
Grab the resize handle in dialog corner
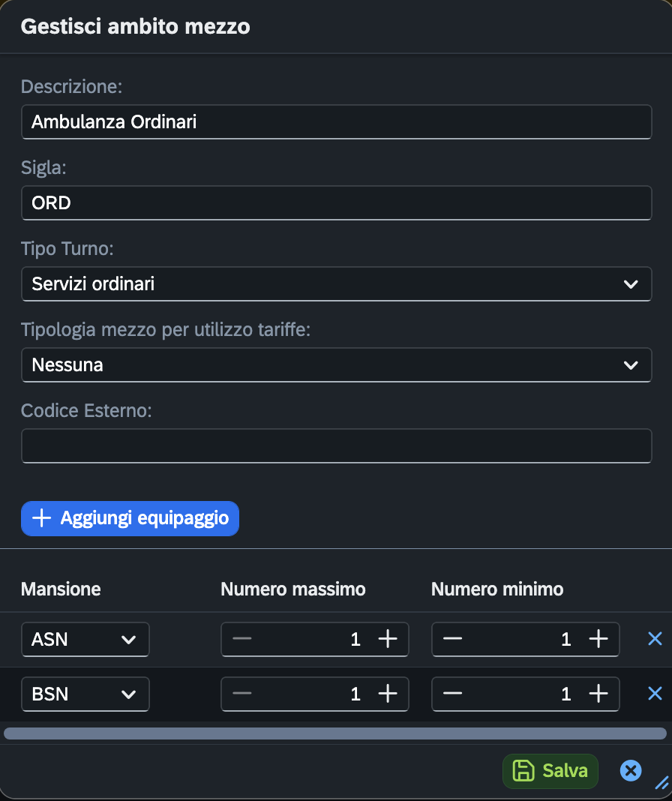tap(661, 783)
